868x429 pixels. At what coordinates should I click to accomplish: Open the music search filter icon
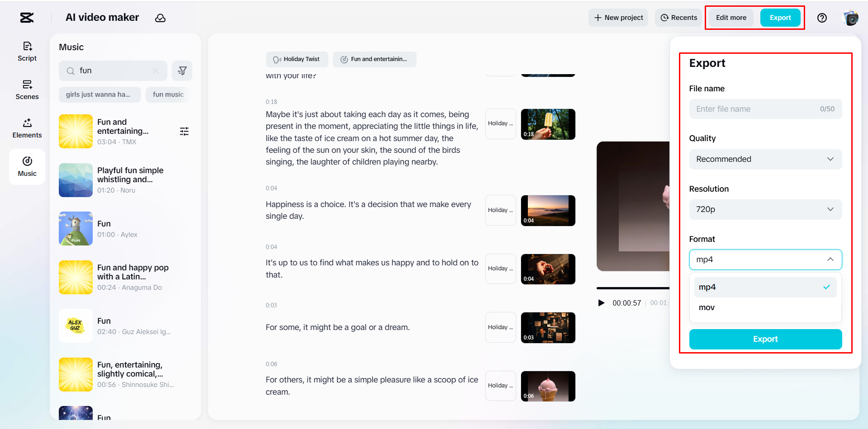tap(182, 71)
